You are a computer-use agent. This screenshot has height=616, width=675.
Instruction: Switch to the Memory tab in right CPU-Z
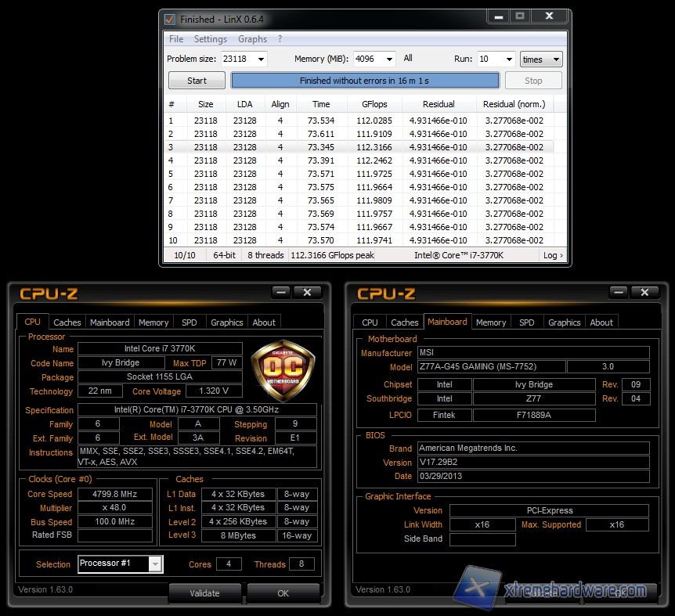pos(490,322)
